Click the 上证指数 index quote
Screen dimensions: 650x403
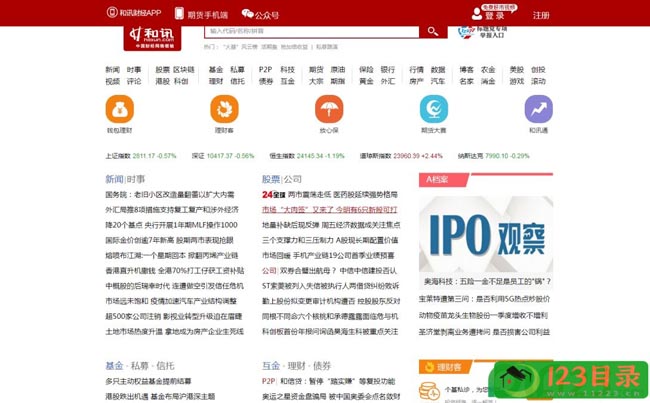click(141, 156)
